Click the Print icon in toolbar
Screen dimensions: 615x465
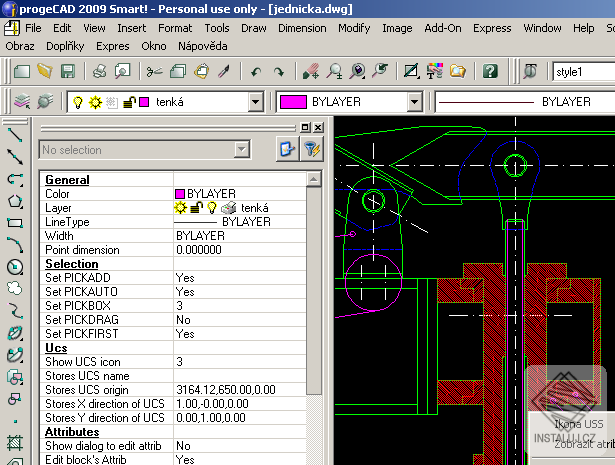[100, 71]
